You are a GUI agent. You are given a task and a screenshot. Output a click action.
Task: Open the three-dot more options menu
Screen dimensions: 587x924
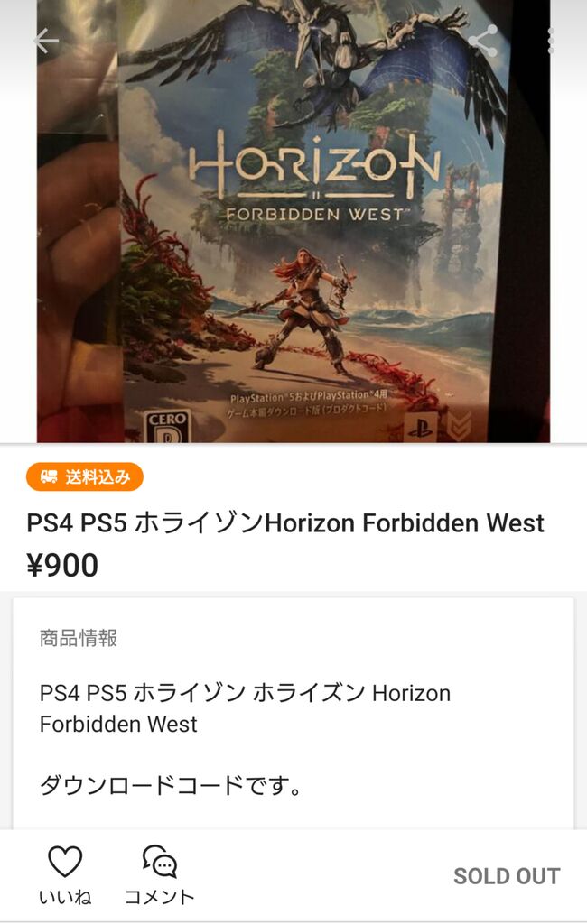551,42
